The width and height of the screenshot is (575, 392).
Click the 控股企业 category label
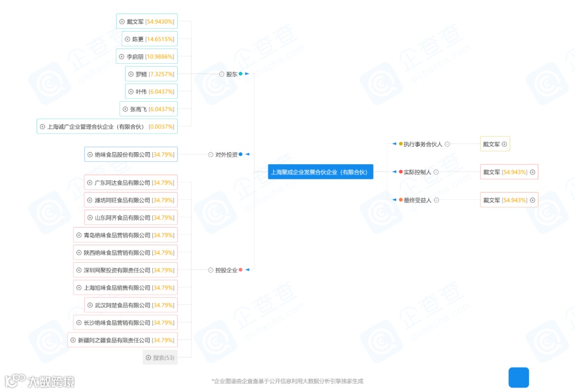pyautogui.click(x=226, y=270)
